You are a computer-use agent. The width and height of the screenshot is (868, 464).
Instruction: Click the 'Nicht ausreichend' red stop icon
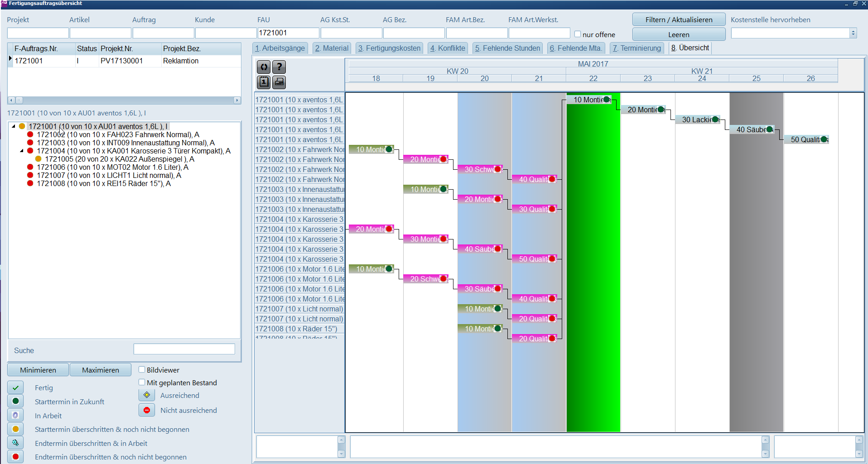(x=147, y=410)
